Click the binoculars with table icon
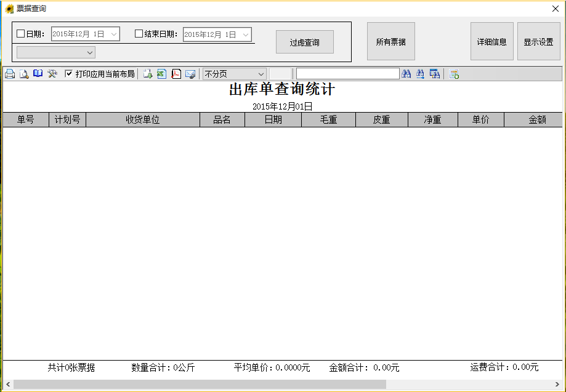 (435, 74)
